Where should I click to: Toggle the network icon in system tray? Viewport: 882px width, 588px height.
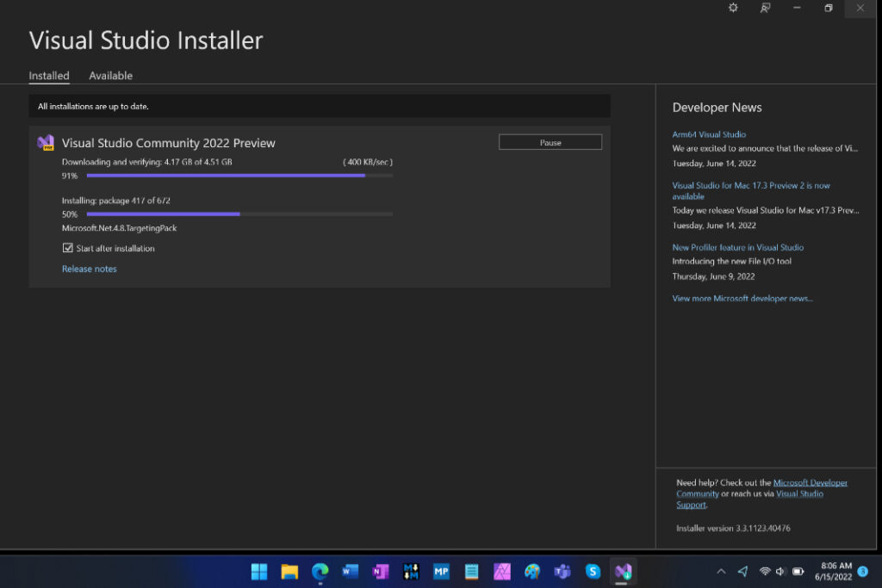[764, 571]
